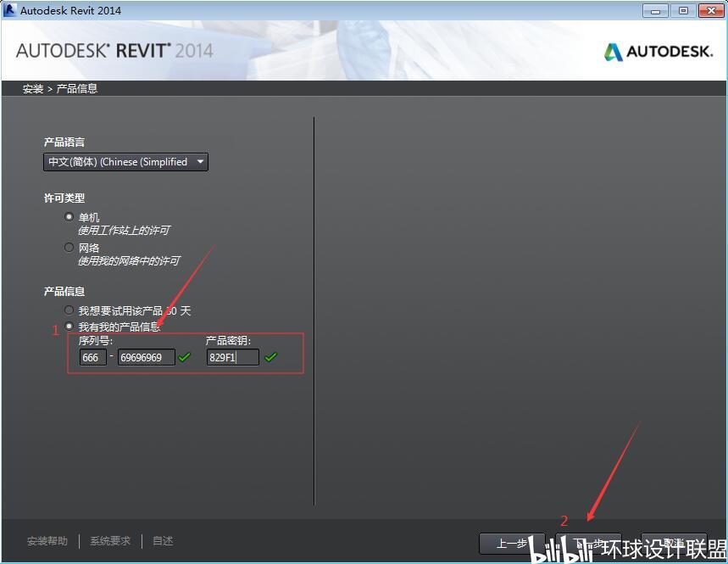The height and width of the screenshot is (564, 728).
Task: Click the 下一步 next button
Action: click(589, 544)
